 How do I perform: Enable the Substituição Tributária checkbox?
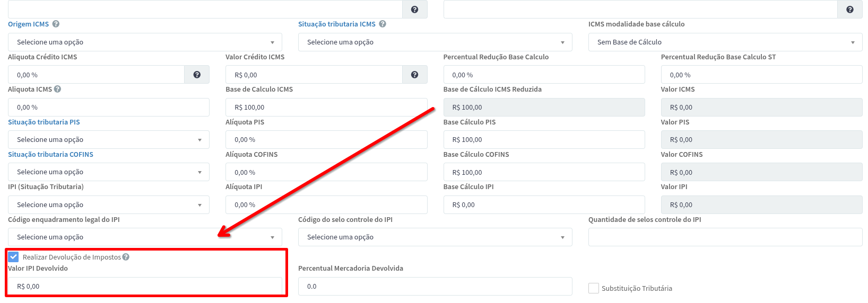point(594,288)
